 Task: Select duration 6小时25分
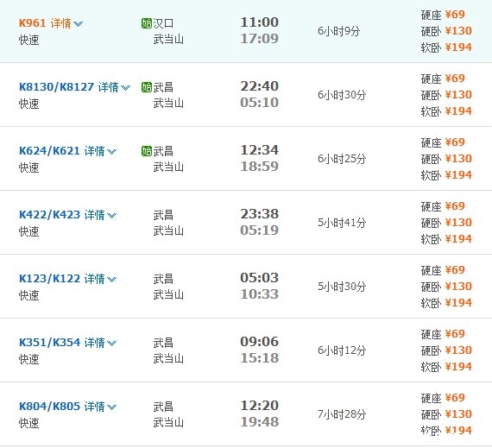342,159
